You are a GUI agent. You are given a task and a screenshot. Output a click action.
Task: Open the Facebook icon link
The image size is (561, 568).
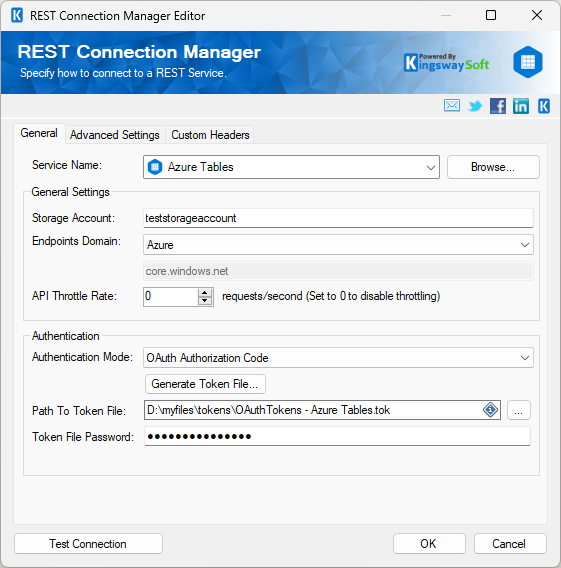click(x=498, y=106)
